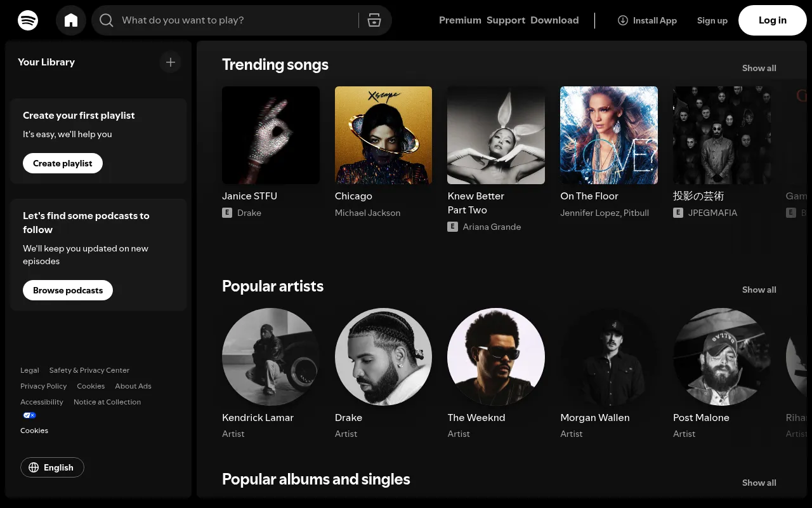Open Morgan Wallen artist photo

click(609, 357)
